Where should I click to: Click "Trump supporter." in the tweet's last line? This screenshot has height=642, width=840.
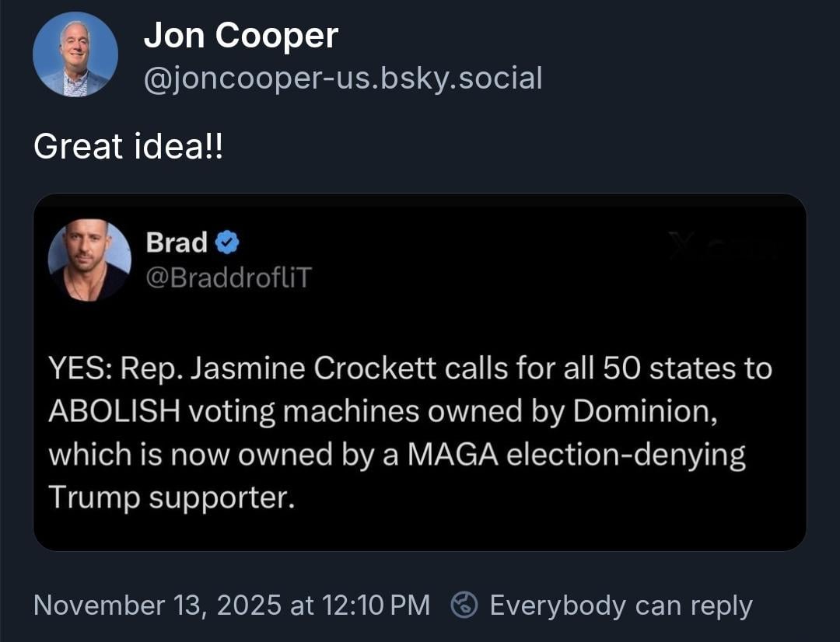(x=171, y=497)
